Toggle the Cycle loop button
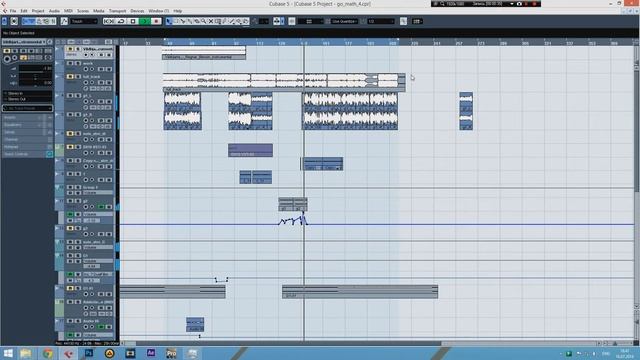Screen dimensions: 640x360 (121, 21)
